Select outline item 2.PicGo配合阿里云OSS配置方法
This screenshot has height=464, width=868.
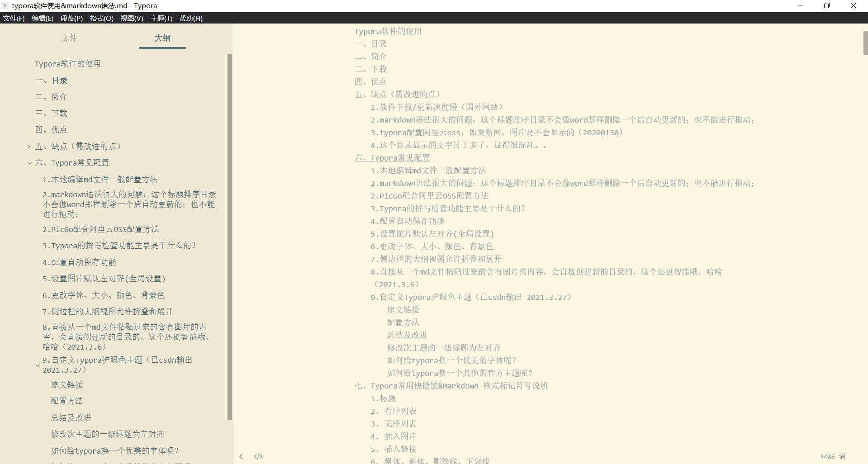pyautogui.click(x=101, y=229)
